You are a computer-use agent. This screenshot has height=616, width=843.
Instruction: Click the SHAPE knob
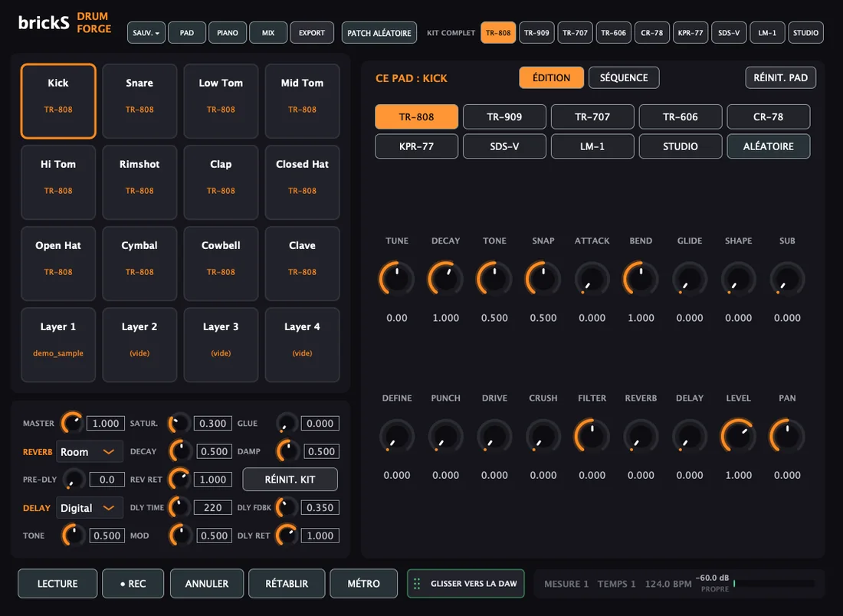(738, 278)
